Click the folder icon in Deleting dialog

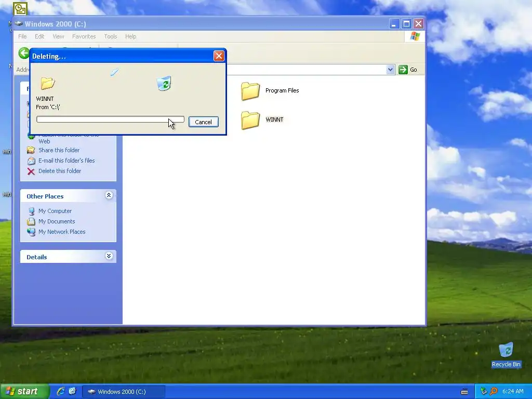47,83
